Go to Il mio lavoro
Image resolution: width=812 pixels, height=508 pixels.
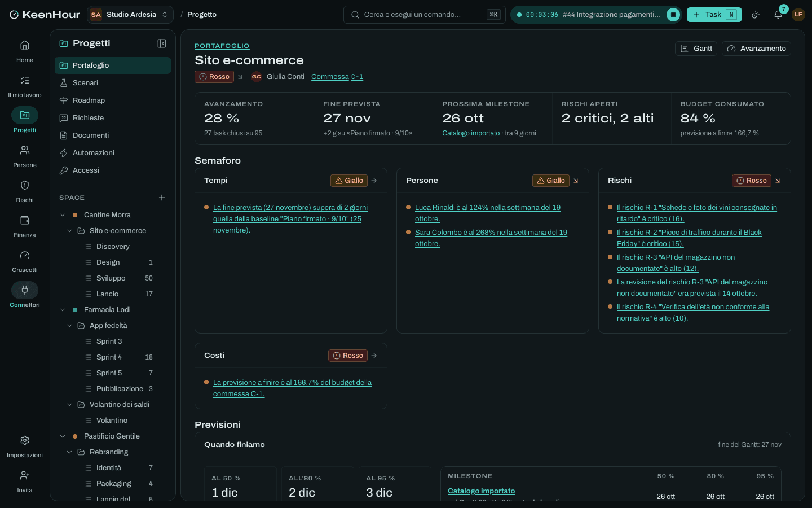(25, 86)
